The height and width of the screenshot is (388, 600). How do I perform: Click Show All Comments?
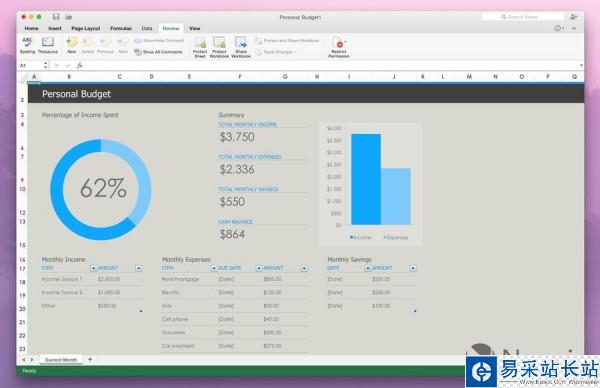coord(158,52)
